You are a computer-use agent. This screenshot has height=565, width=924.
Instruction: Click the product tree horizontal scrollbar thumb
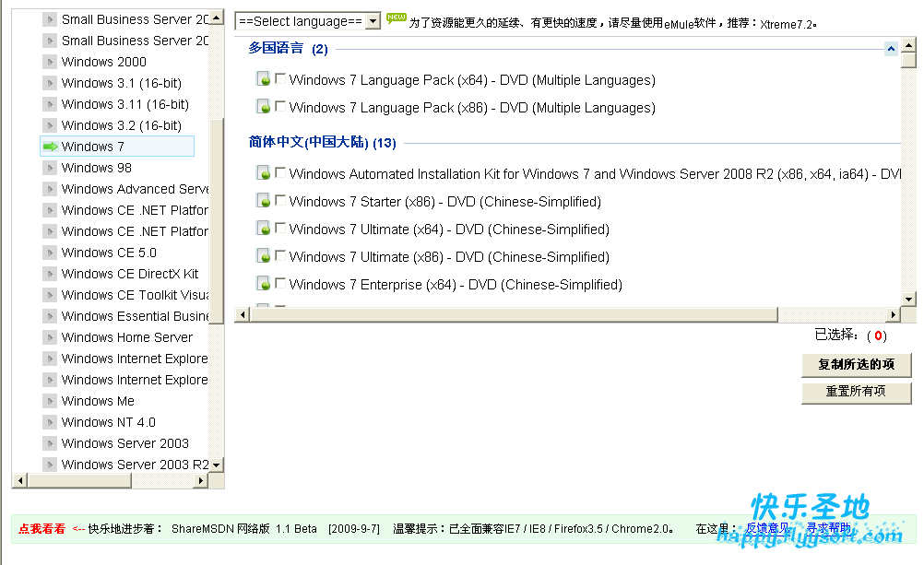(x=79, y=481)
